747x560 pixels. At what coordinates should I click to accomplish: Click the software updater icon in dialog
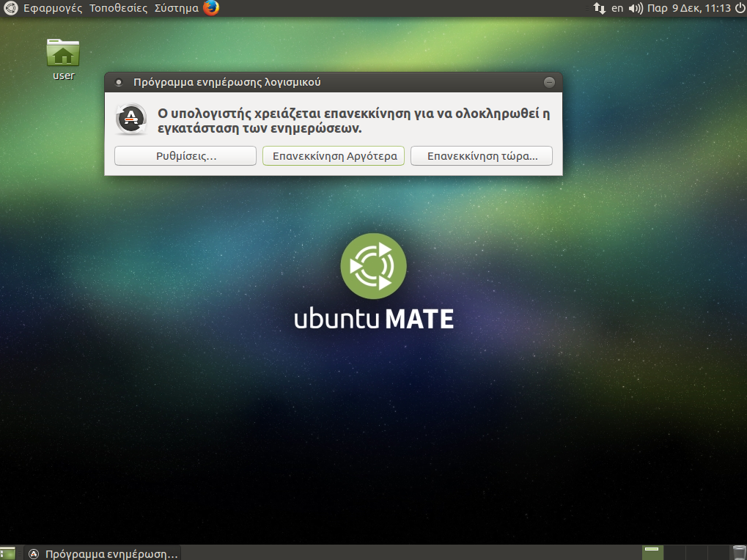[132, 119]
